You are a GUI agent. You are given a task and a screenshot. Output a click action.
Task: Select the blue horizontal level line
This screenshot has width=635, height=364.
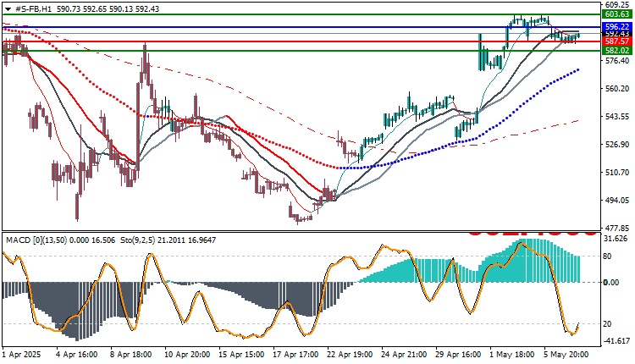pos(301,27)
